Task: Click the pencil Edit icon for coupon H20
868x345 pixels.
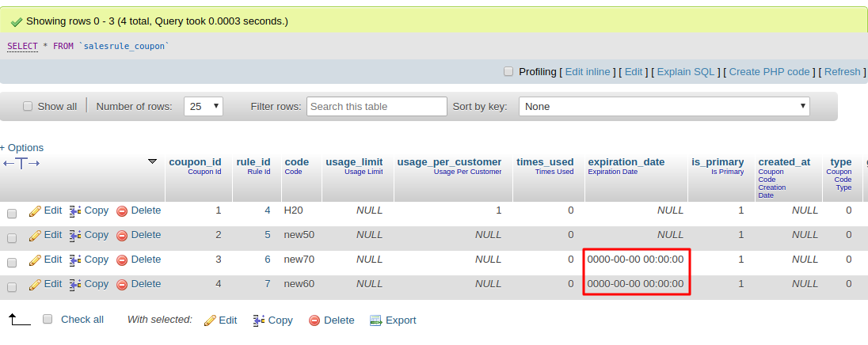Action: 35,211
